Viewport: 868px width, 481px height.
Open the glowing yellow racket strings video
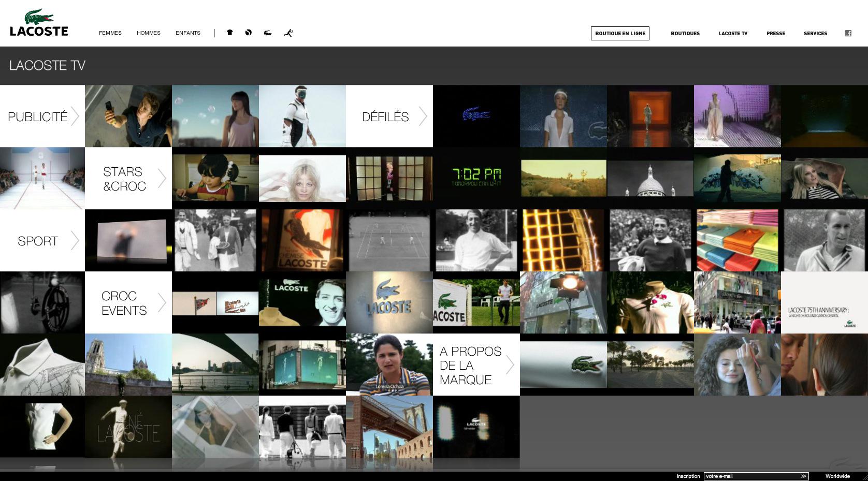pyautogui.click(x=563, y=240)
